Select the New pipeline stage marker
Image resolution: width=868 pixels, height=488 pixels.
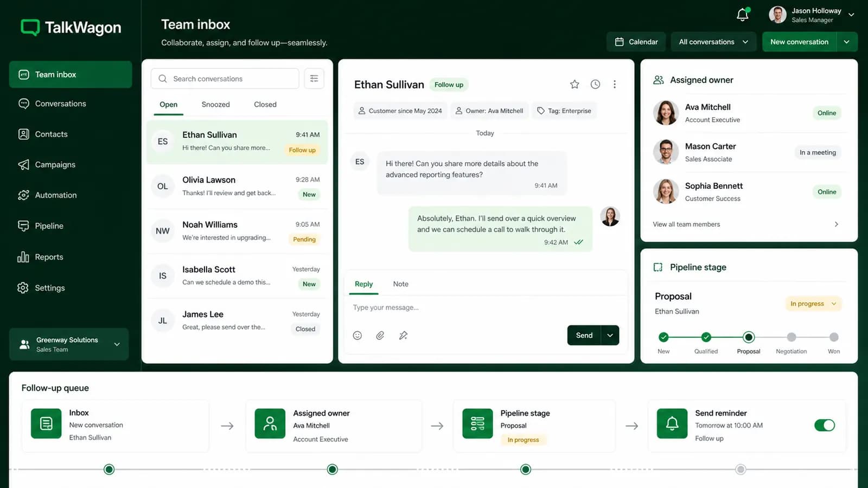point(663,337)
